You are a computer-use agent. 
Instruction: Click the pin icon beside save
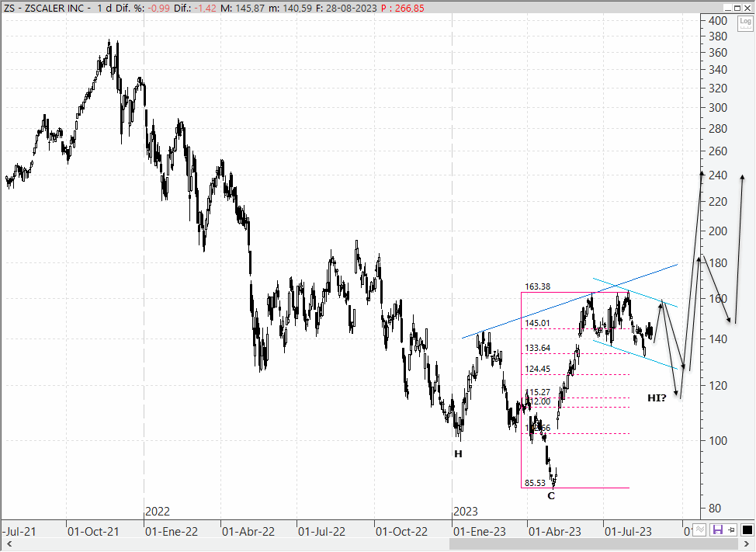click(731, 529)
